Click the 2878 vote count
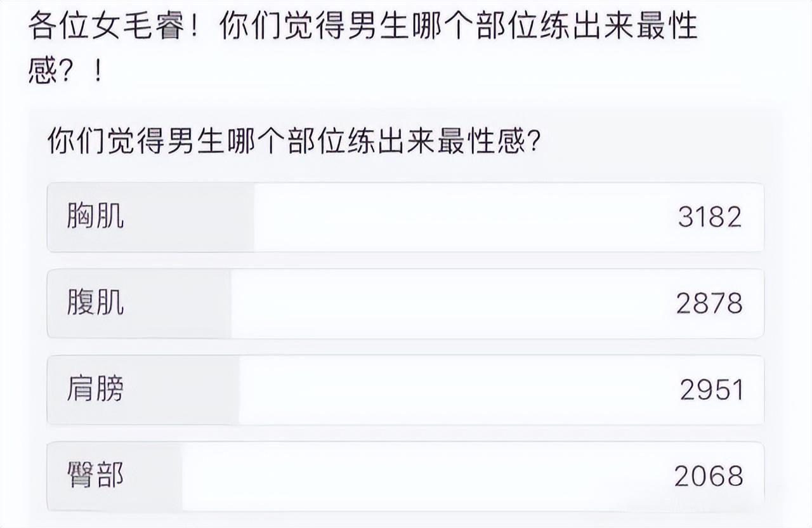The height and width of the screenshot is (528, 812). [709, 304]
